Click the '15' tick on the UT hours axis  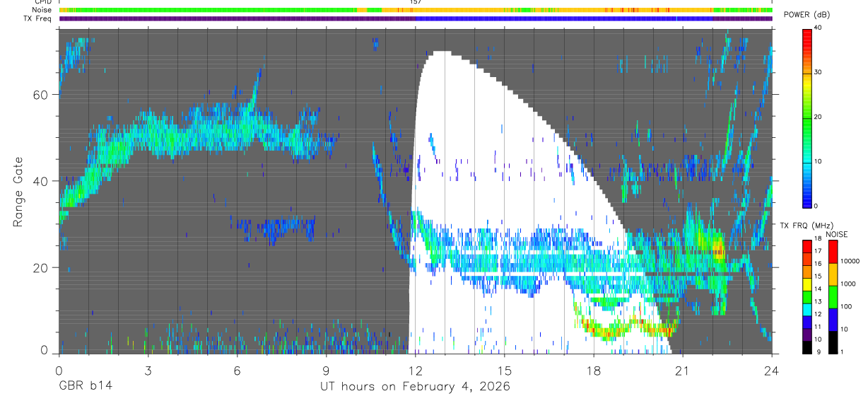(x=505, y=370)
